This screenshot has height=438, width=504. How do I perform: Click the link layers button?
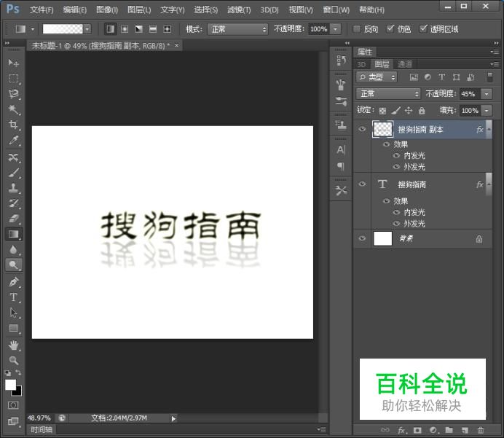click(385, 430)
